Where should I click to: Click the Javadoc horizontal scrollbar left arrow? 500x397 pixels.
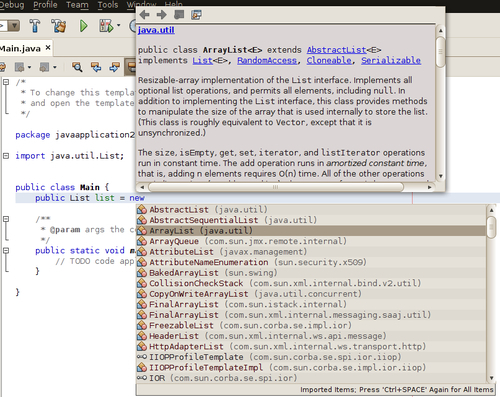point(142,187)
